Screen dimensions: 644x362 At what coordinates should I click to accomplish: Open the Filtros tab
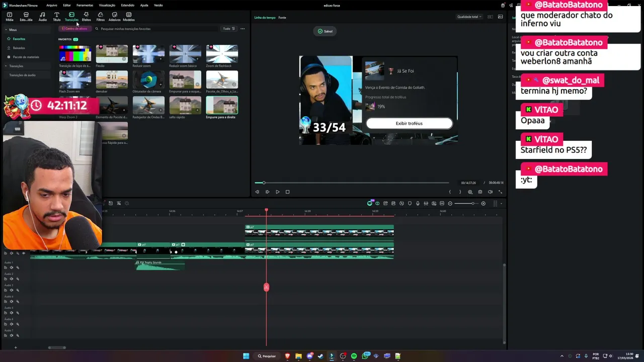tap(101, 17)
